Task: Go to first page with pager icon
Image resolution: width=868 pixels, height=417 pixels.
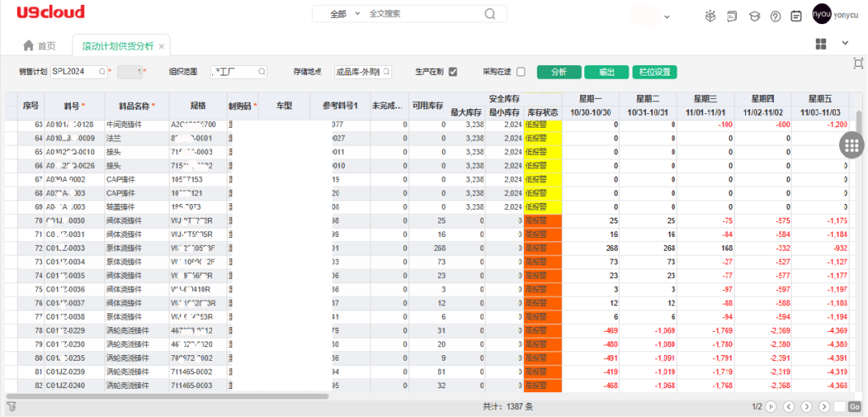Action: 772,407
